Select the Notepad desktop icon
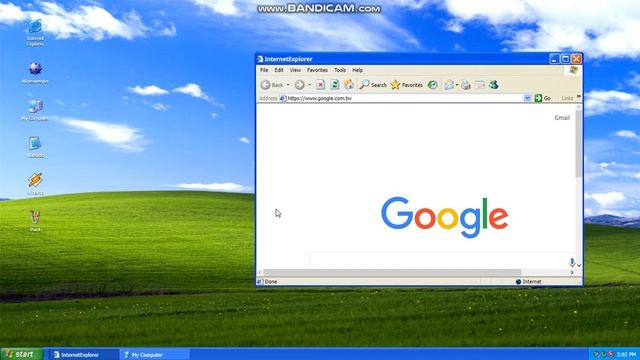Viewport: 640px width, 360px height. click(x=35, y=147)
